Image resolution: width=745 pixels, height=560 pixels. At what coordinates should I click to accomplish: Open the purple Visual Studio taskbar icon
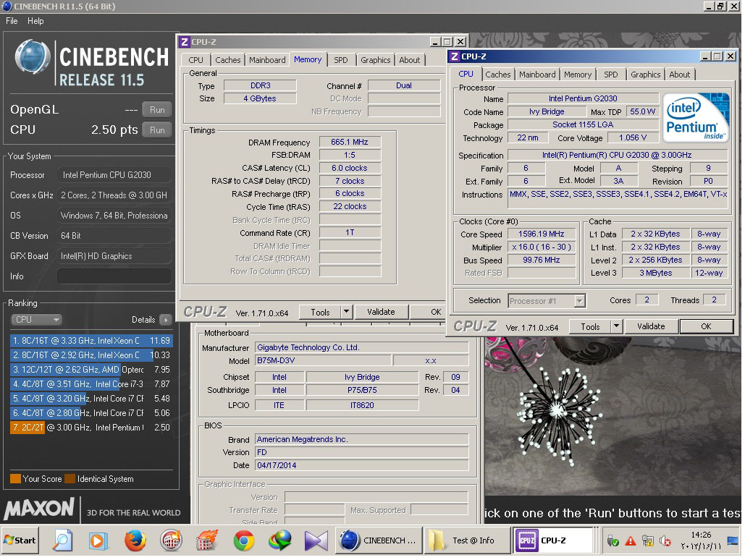pos(316,540)
